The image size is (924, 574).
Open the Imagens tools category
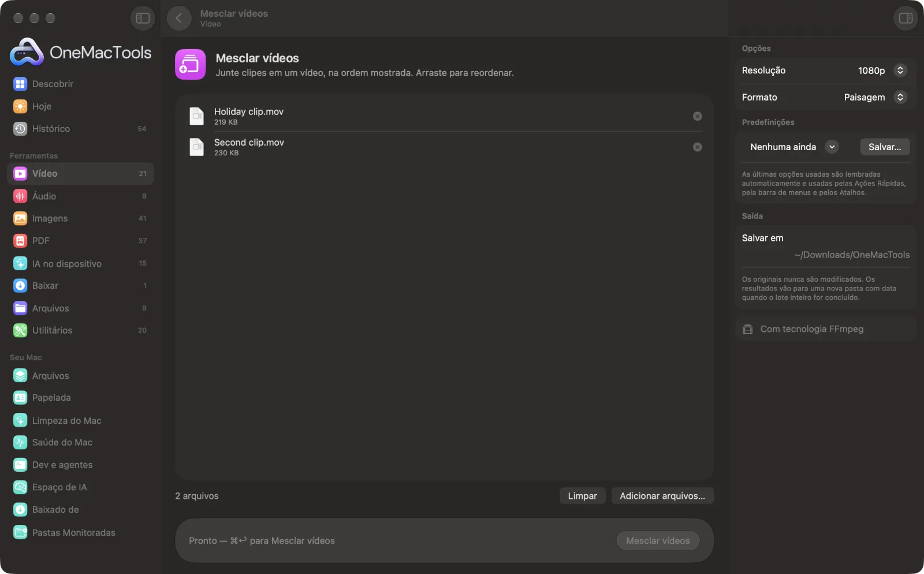pyautogui.click(x=80, y=218)
